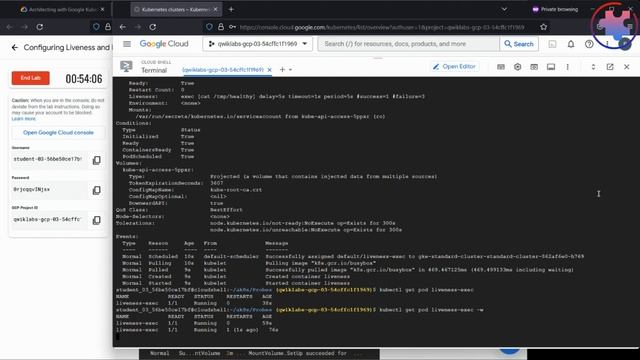Click the Events heading in terminal output
The height and width of the screenshot is (360, 640).
pyautogui.click(x=127, y=236)
